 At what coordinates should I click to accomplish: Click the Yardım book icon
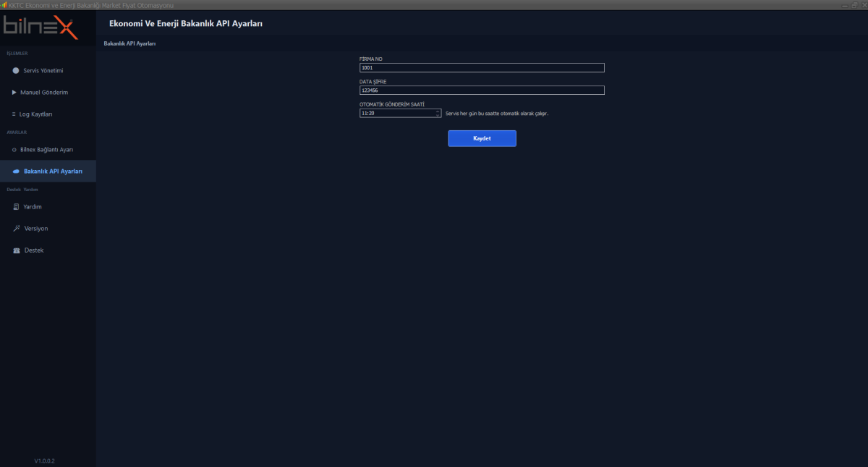(16, 207)
